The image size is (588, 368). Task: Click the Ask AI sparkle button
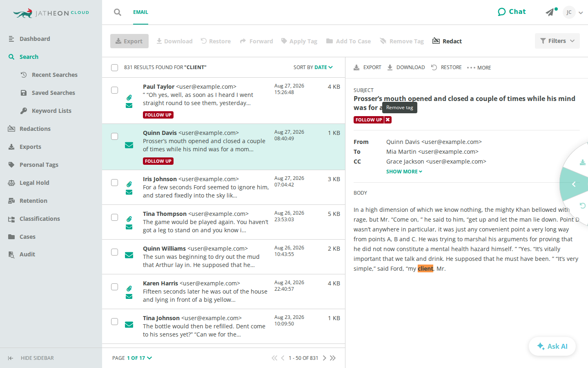[552, 346]
